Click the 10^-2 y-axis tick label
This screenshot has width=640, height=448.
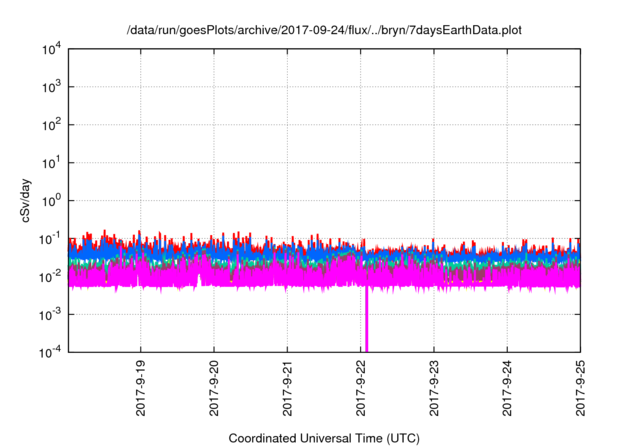tap(51, 277)
